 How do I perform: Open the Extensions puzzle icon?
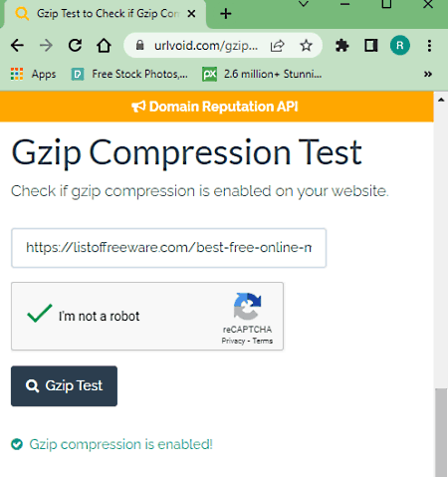coord(341,46)
